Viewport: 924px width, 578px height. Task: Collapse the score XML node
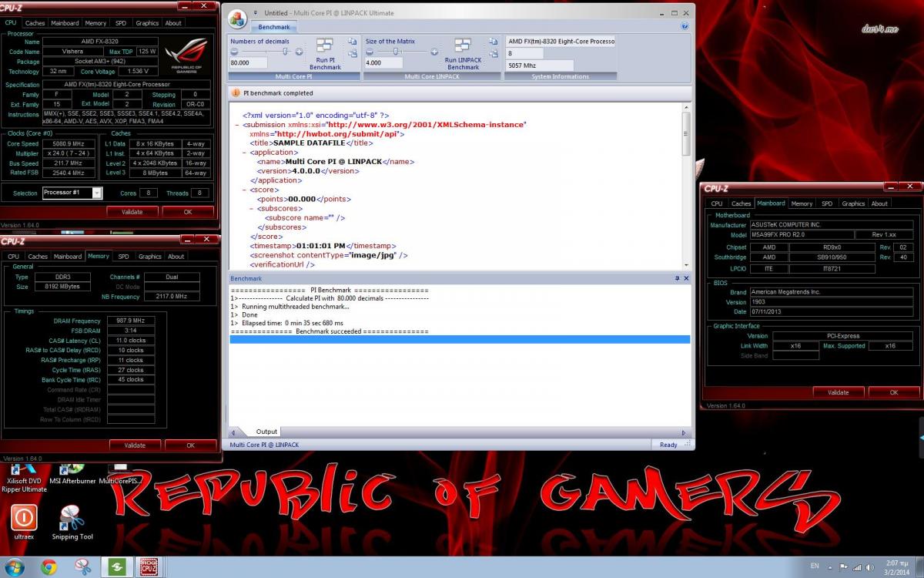243,190
